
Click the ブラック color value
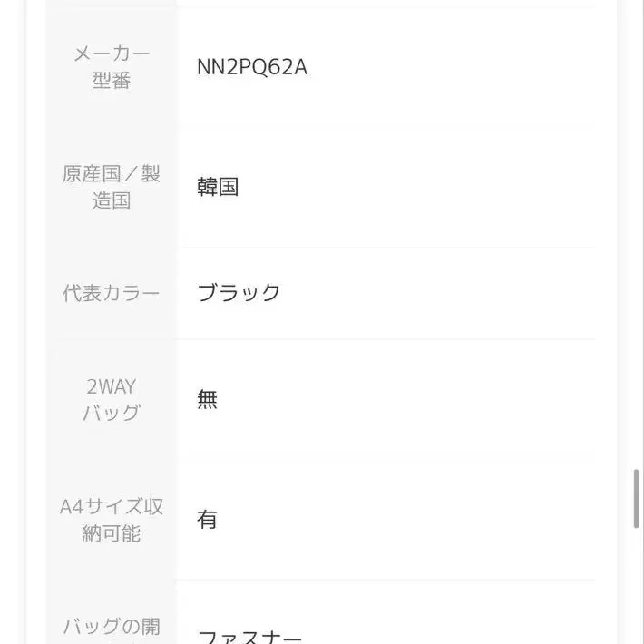(239, 293)
